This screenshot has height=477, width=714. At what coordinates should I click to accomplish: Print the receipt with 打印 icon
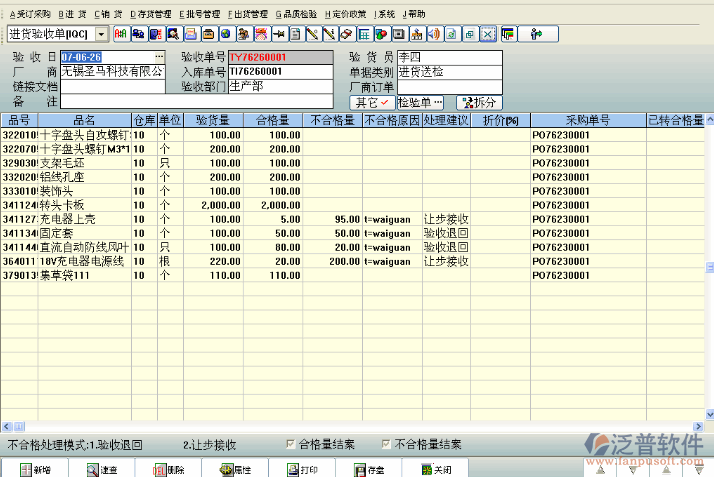click(x=301, y=468)
